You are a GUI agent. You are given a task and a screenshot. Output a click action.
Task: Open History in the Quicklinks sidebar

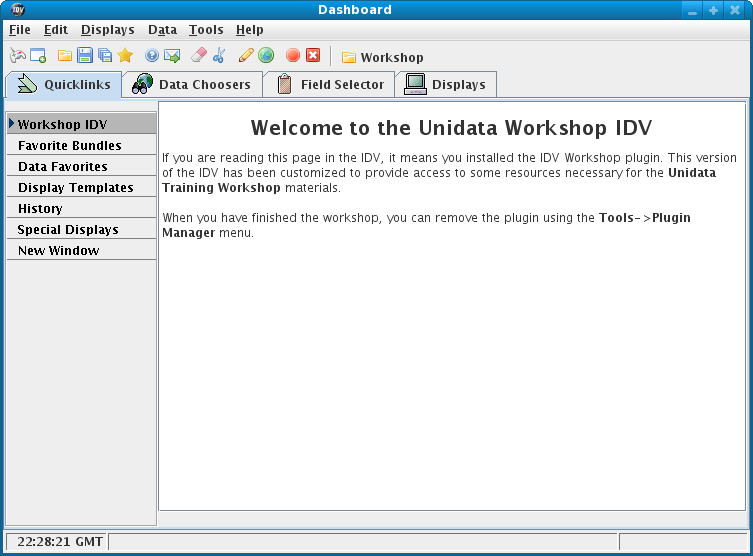40,209
